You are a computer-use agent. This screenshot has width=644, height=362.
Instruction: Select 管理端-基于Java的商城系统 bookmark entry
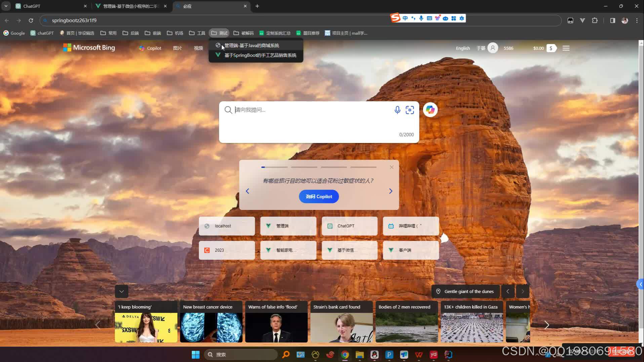[x=256, y=45]
